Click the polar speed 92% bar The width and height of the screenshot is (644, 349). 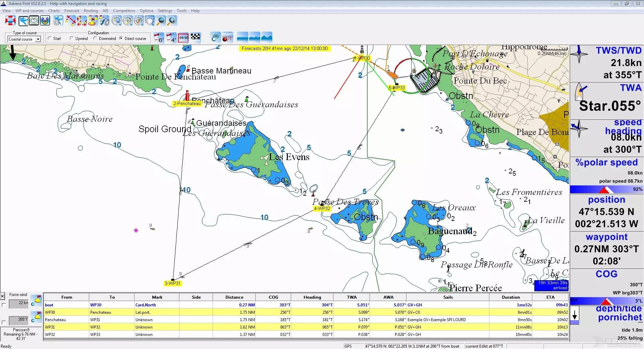[x=606, y=189]
